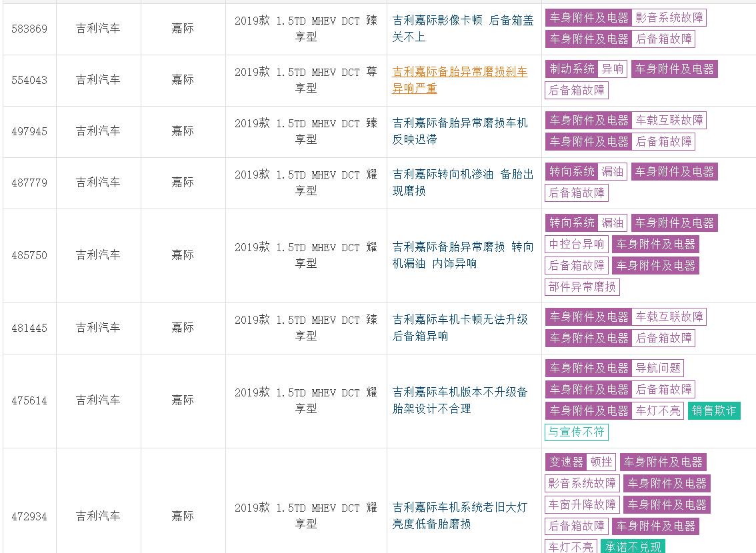Image resolution: width=756 pixels, height=553 pixels.
Task: Click complaint 吉利嘉际备胎异常磨损车机反映迟滞
Action: (x=459, y=131)
